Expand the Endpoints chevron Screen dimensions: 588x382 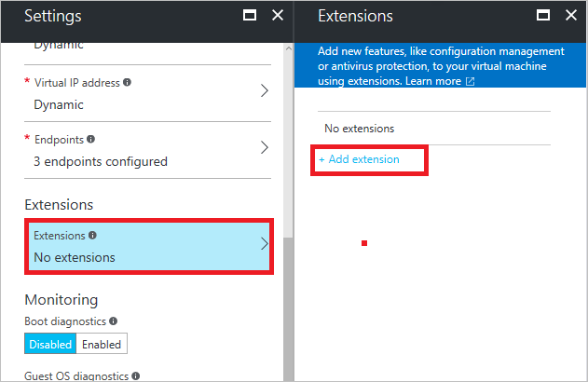pyautogui.click(x=264, y=148)
